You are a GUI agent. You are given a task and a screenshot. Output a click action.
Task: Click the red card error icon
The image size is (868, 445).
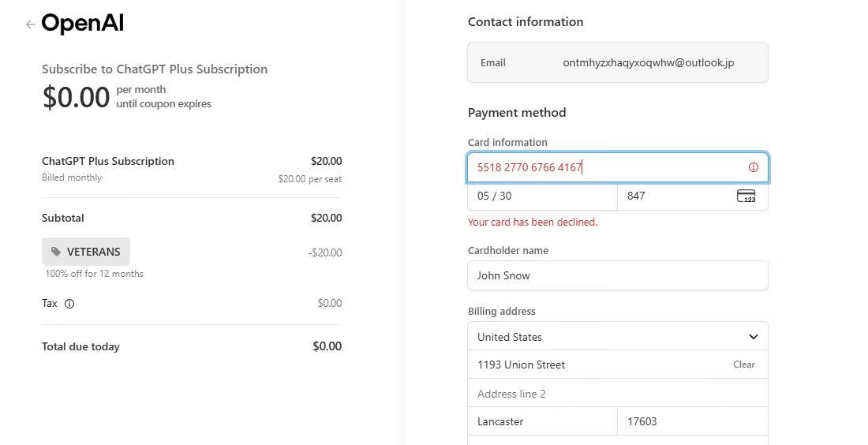[x=753, y=167]
